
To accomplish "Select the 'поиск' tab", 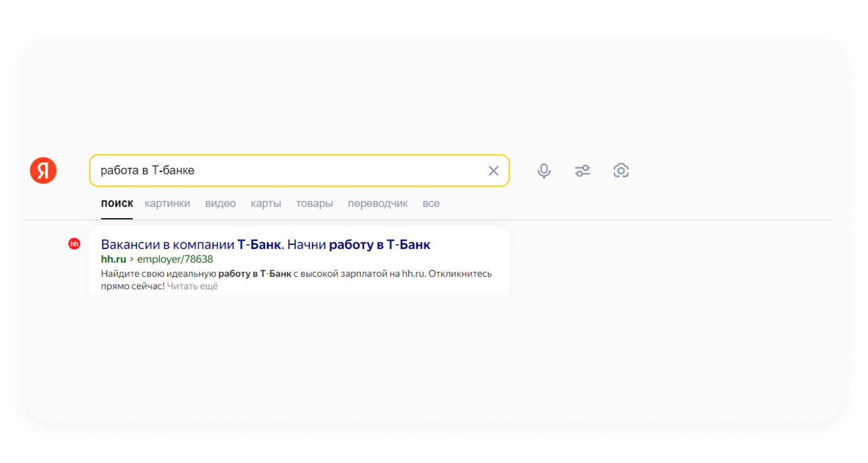I will [x=117, y=204].
